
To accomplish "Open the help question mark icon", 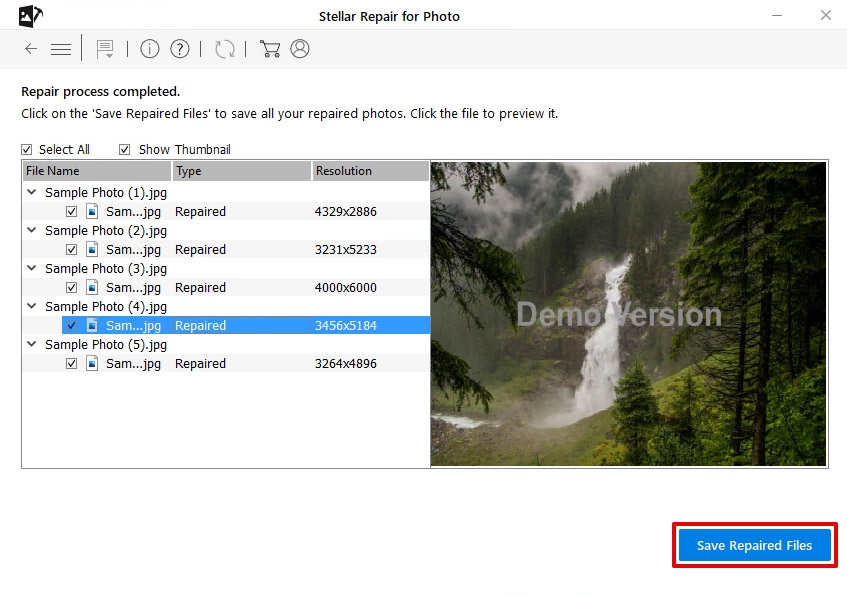I will click(180, 49).
